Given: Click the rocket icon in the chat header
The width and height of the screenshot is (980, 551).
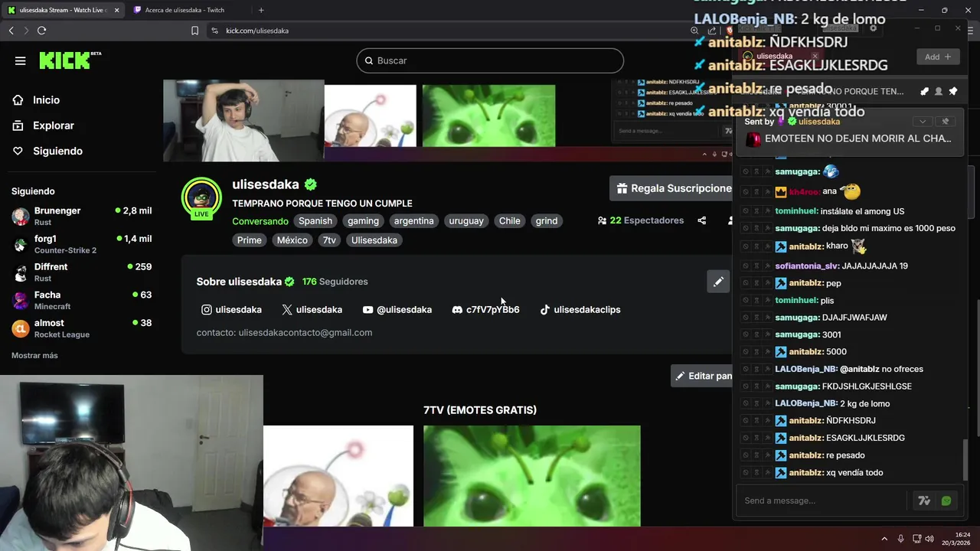Looking at the screenshot, I should point(924,92).
